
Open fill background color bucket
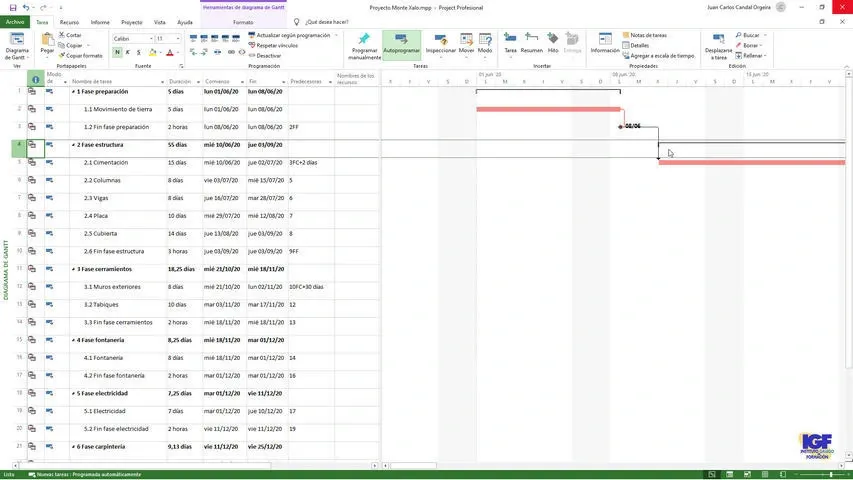point(152,52)
